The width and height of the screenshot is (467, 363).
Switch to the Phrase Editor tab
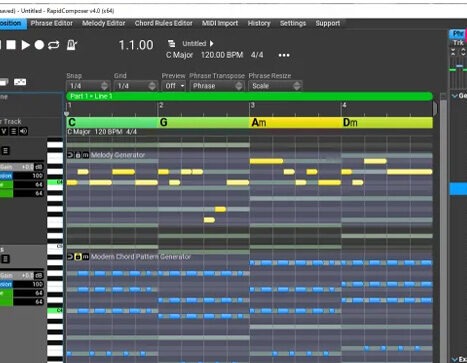(x=52, y=23)
